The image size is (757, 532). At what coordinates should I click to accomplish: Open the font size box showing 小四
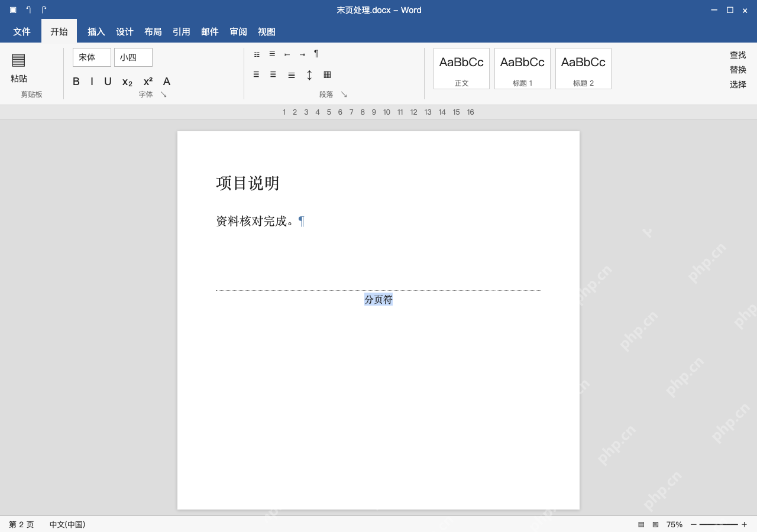click(x=133, y=57)
